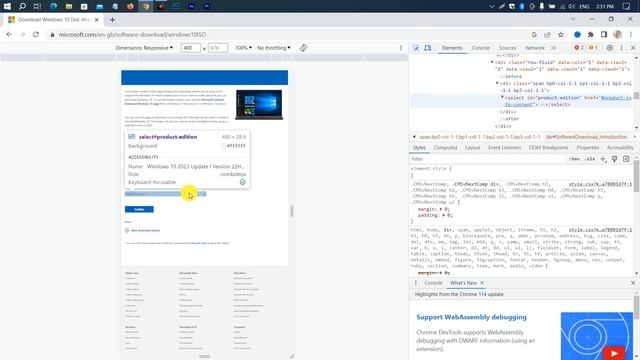Image resolution: width=640 pixels, height=360 pixels.
Task: Open the Windows Start menu
Action: 7,6
